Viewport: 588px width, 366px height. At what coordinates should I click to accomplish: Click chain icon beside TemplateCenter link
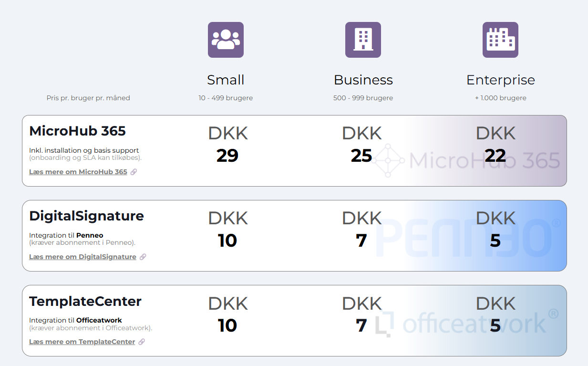coord(142,342)
